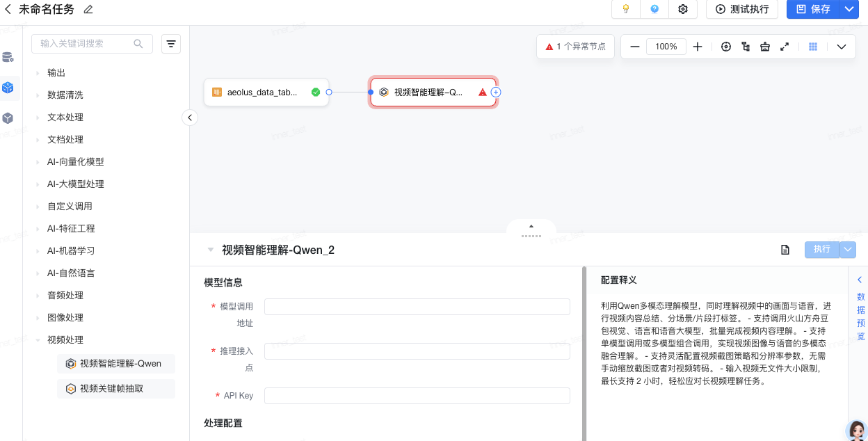This screenshot has width=868, height=441.
Task: Click the filter icon beside search box
Action: 171,44
